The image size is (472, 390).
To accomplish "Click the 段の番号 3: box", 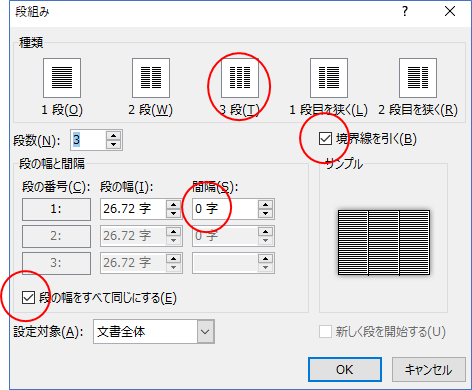I will pos(56,263).
